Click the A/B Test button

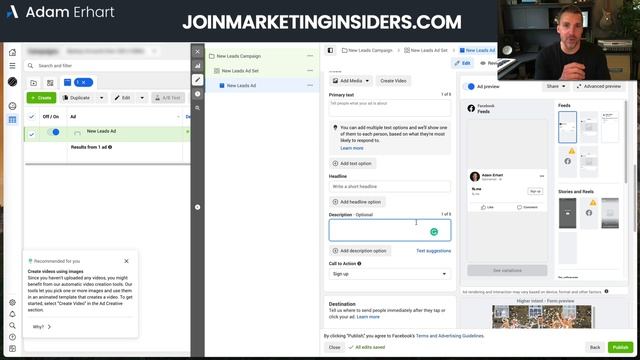tap(168, 98)
